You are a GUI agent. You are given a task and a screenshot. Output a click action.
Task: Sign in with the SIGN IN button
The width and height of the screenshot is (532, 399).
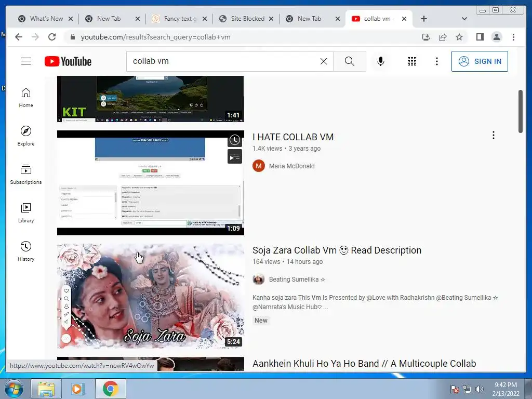click(480, 61)
